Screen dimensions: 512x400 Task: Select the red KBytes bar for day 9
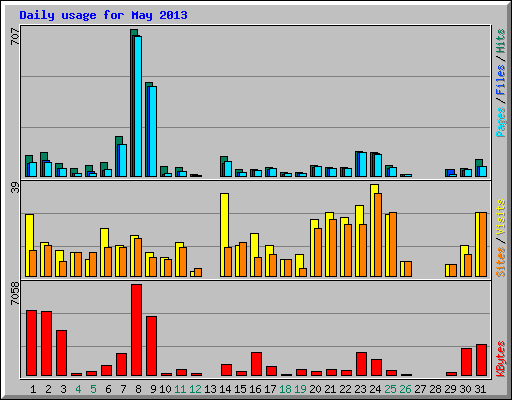pyautogui.click(x=151, y=346)
